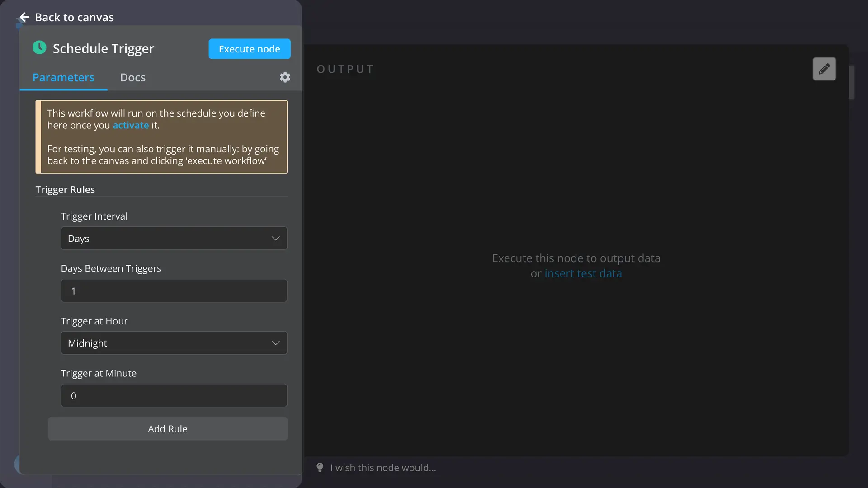The width and height of the screenshot is (868, 488).
Task: Click the green Schedule Trigger clock icon
Action: click(39, 48)
